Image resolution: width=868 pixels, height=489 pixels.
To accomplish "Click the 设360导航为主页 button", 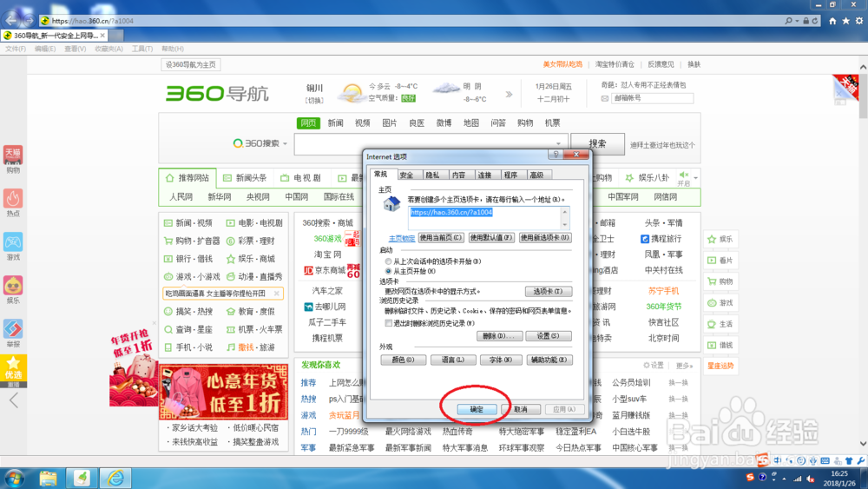I will coord(191,65).
